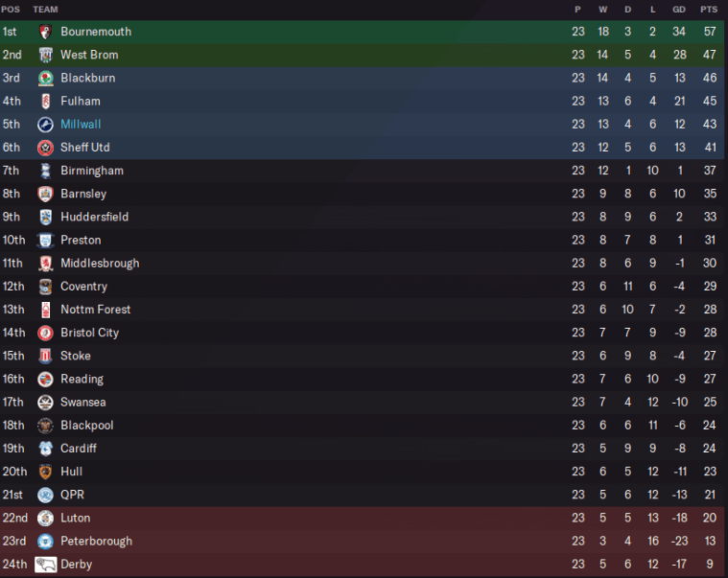This screenshot has width=728, height=578.
Task: Select the Nottm Forest team name
Action: [x=96, y=310]
